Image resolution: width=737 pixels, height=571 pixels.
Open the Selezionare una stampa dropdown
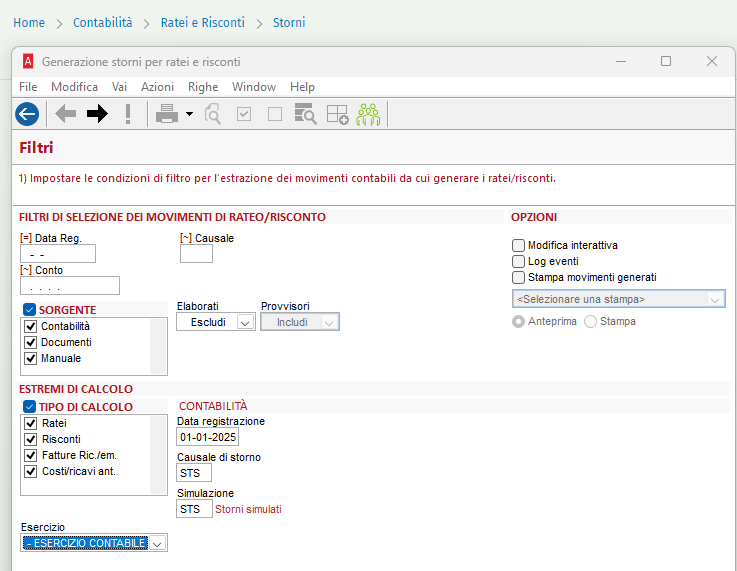tap(619, 299)
